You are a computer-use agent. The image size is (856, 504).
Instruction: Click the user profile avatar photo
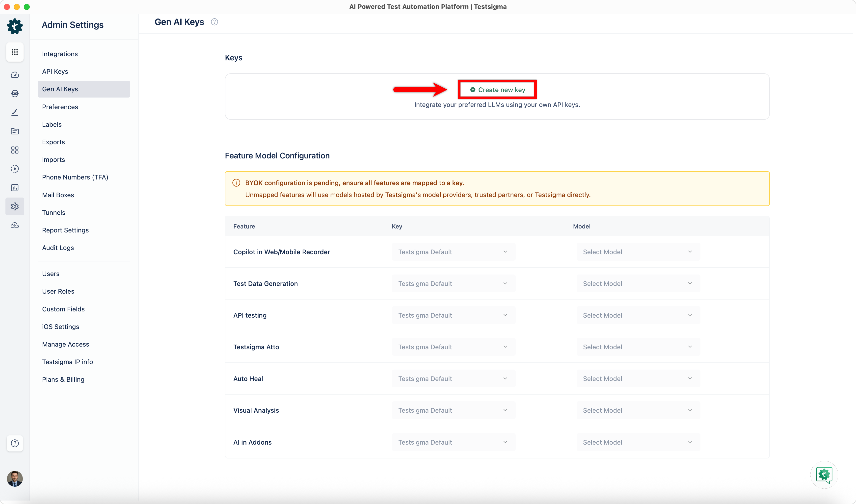(15, 479)
